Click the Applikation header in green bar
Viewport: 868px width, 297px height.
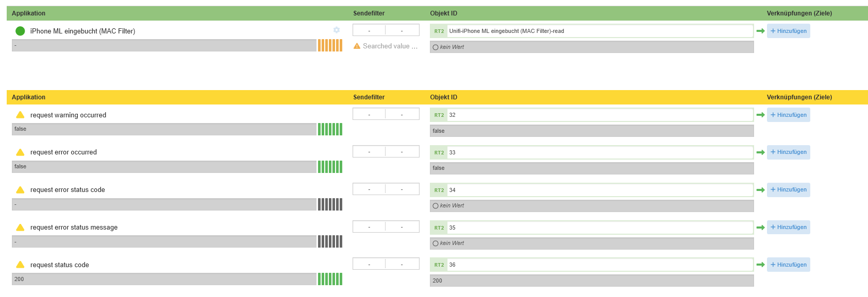[28, 13]
